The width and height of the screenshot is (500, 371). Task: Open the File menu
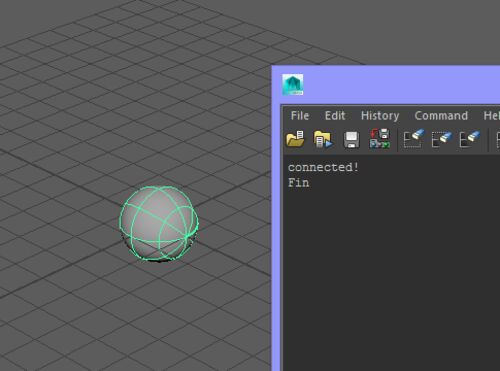click(300, 116)
